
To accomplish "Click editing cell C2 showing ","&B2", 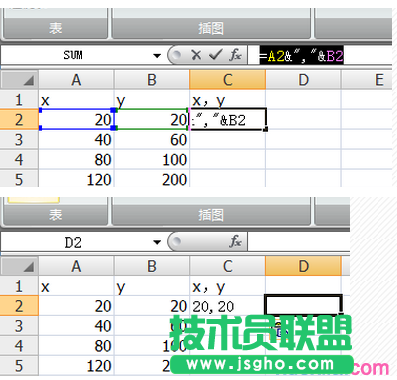I will (228, 119).
